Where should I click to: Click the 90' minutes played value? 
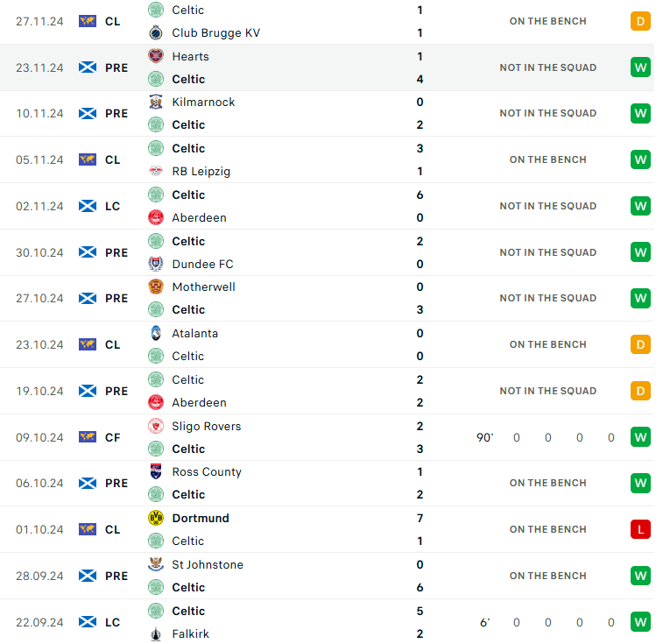[484, 437]
